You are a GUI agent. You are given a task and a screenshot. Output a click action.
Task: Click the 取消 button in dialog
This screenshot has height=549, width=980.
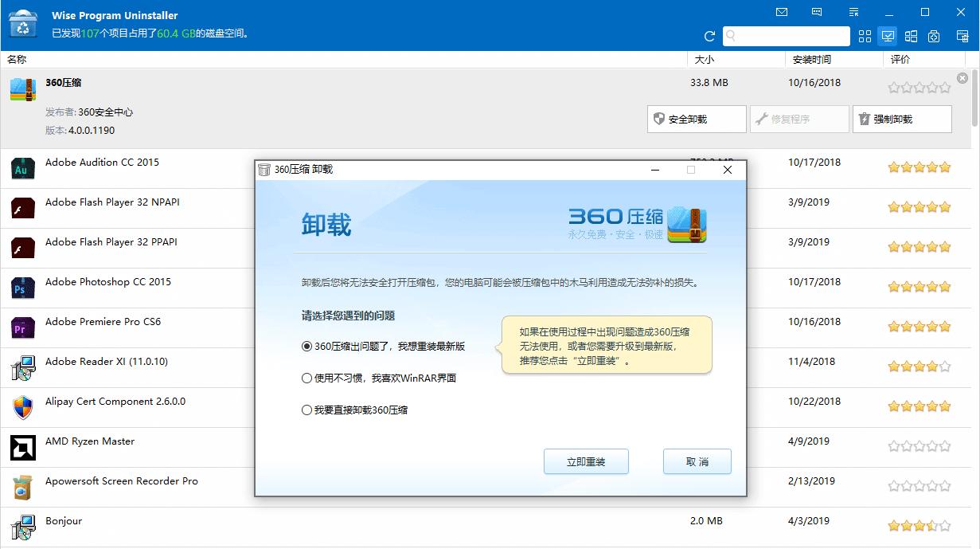(697, 461)
